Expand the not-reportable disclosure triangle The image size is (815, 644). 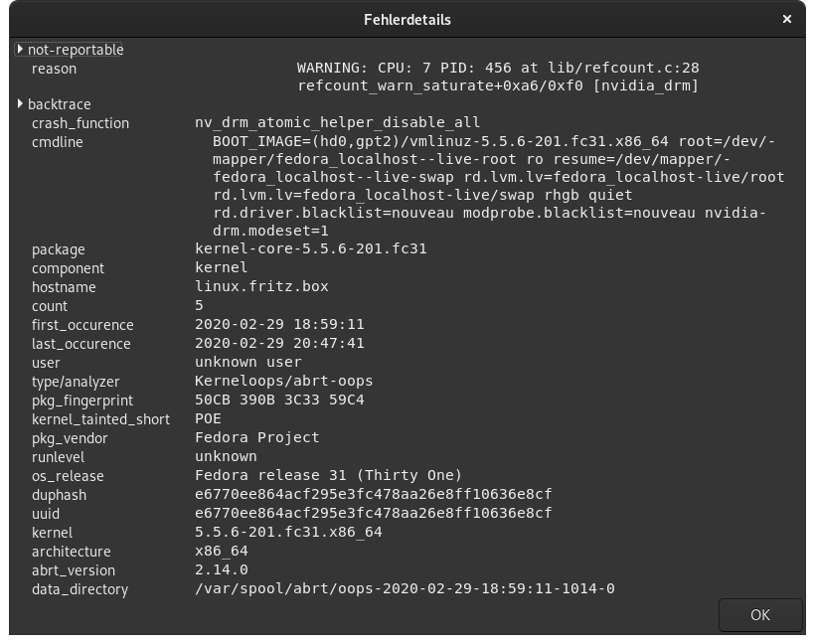point(20,49)
